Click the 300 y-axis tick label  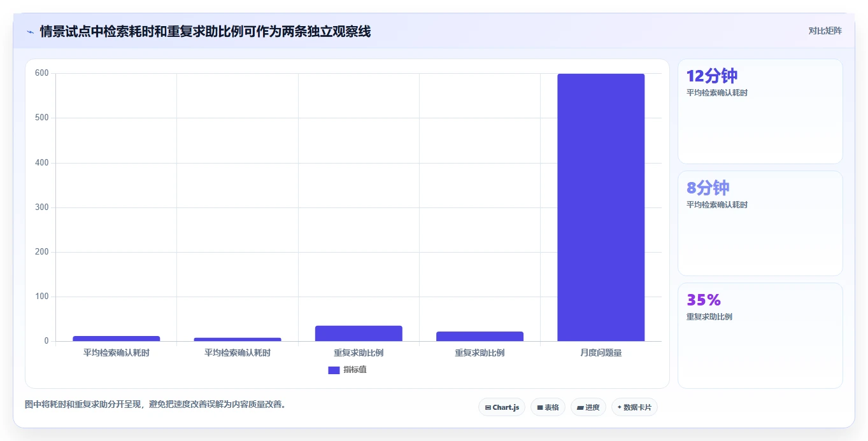pyautogui.click(x=42, y=207)
